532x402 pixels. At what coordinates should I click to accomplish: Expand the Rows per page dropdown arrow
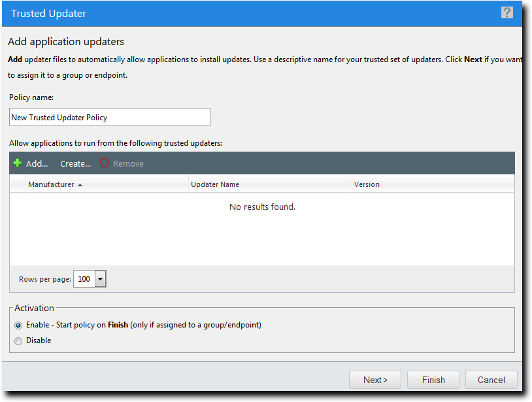tap(100, 279)
